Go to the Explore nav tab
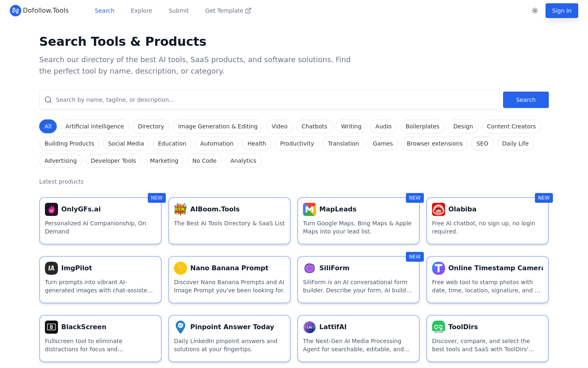This screenshot has width=588, height=368. tap(141, 11)
